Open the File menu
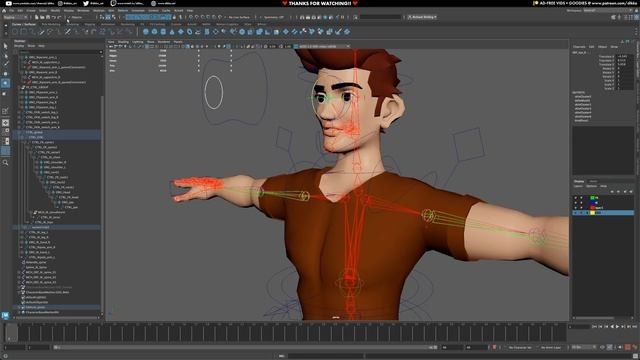 pos(12,10)
